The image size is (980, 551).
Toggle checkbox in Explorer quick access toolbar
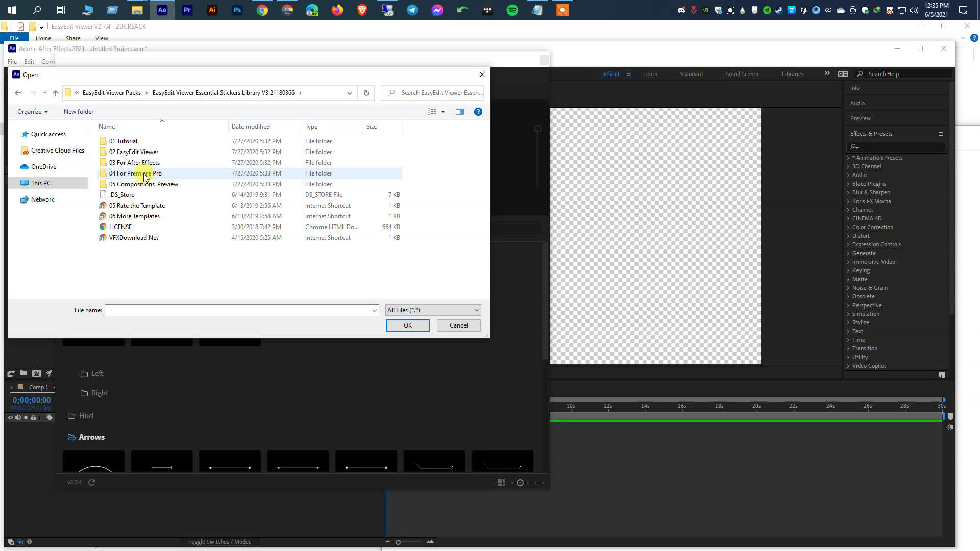coord(20,27)
